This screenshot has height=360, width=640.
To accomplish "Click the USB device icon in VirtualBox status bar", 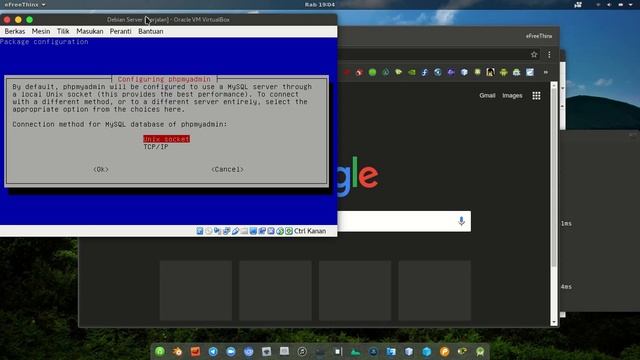I will (x=236, y=231).
